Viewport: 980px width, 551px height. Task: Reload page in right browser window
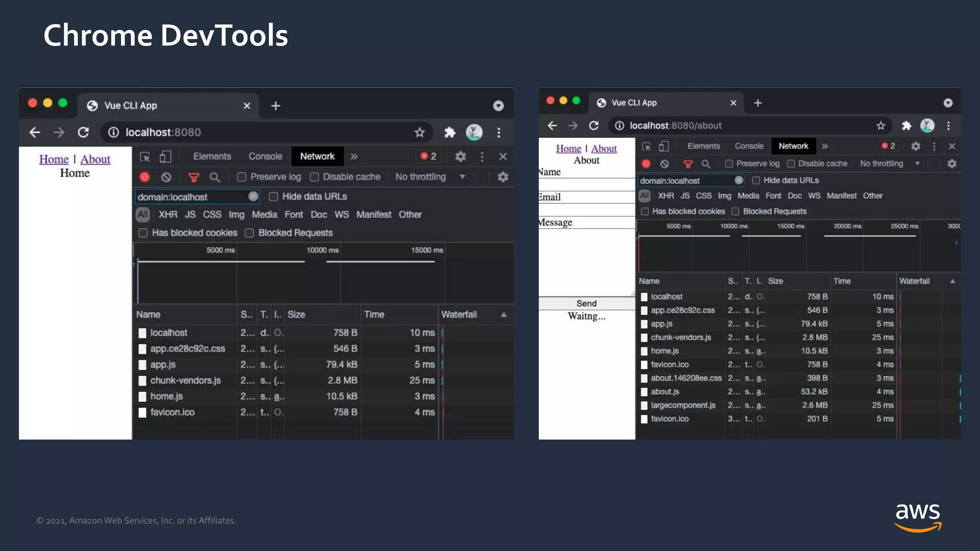594,125
